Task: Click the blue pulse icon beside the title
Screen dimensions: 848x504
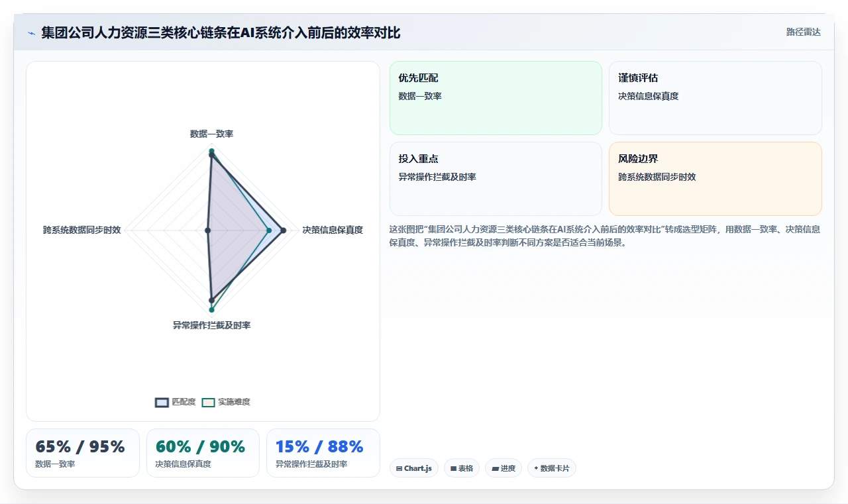Action: 31,33
